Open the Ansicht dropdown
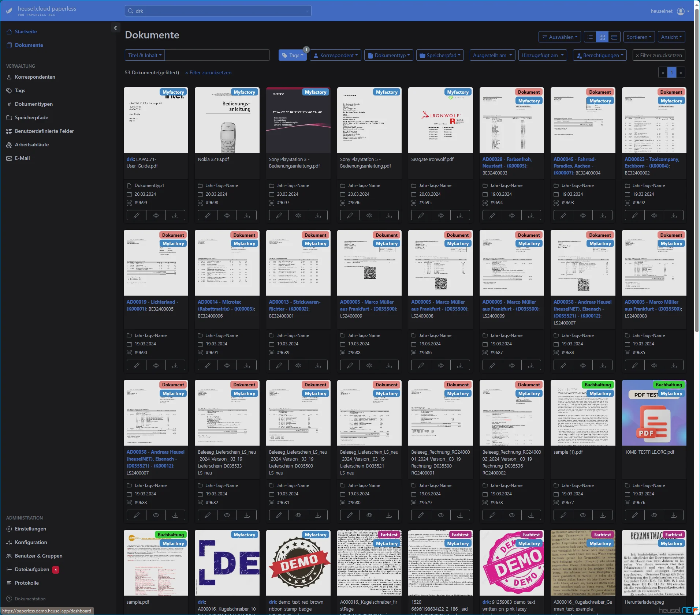 coord(671,37)
